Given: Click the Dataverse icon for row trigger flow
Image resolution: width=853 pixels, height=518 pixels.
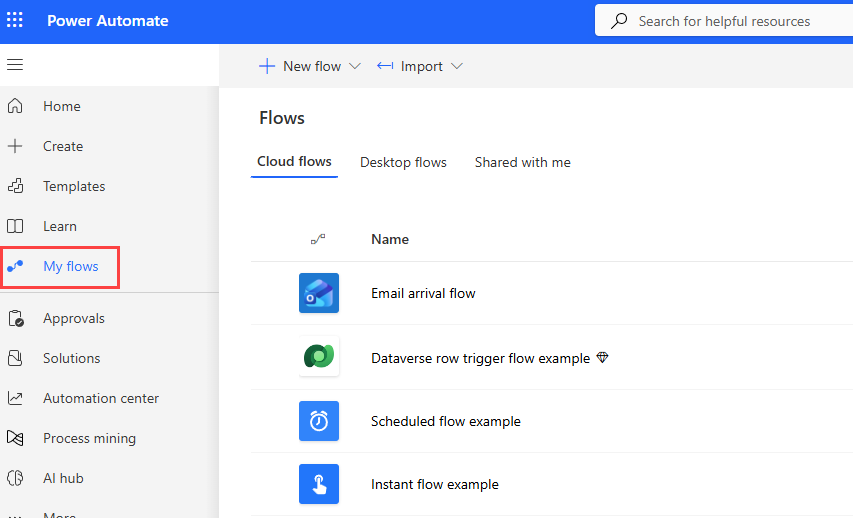Looking at the screenshot, I should (x=319, y=356).
